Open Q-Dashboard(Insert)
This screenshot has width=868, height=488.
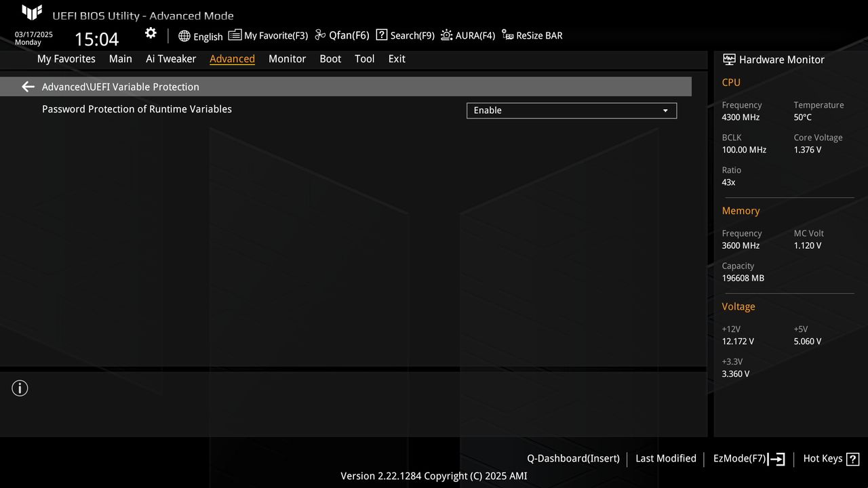tap(574, 459)
